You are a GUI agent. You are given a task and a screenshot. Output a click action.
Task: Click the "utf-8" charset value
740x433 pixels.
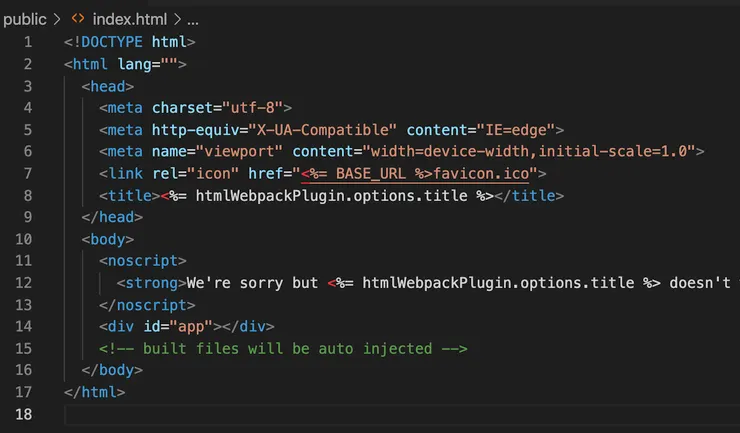pyautogui.click(x=256, y=107)
